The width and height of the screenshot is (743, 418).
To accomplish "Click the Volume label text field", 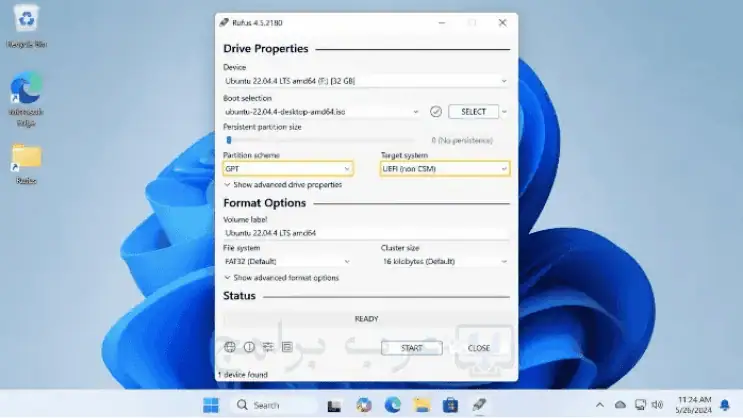I will coord(366,233).
